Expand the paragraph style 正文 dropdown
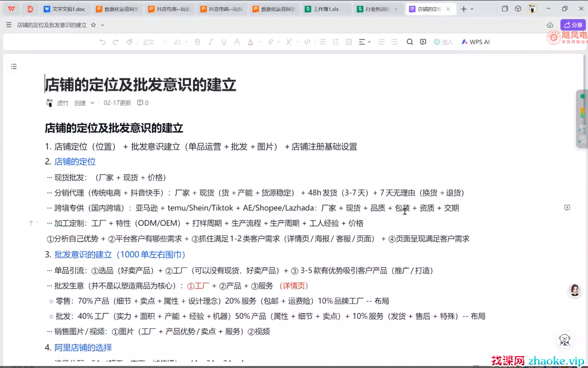The height and width of the screenshot is (368, 588). point(154,42)
